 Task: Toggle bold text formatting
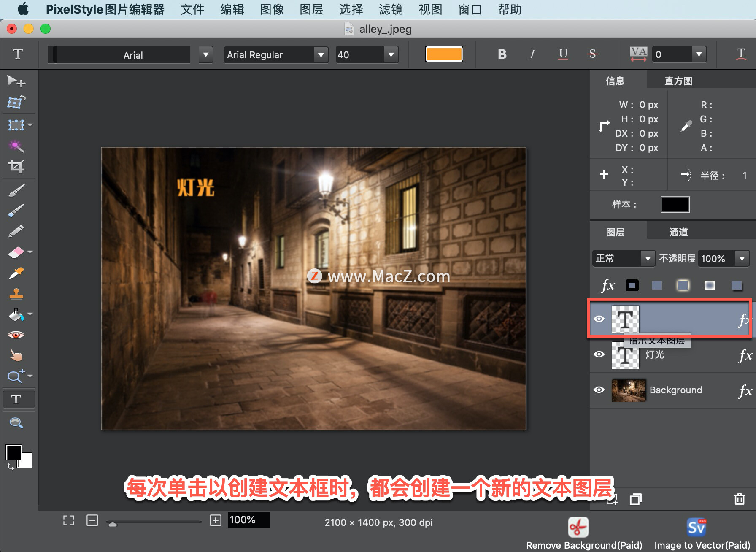tap(502, 54)
